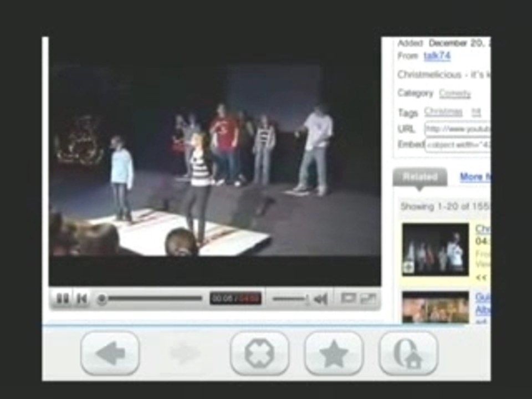Viewport: 532px width, 399px height.
Task: Switch the player to normal size view
Action: [x=348, y=299]
